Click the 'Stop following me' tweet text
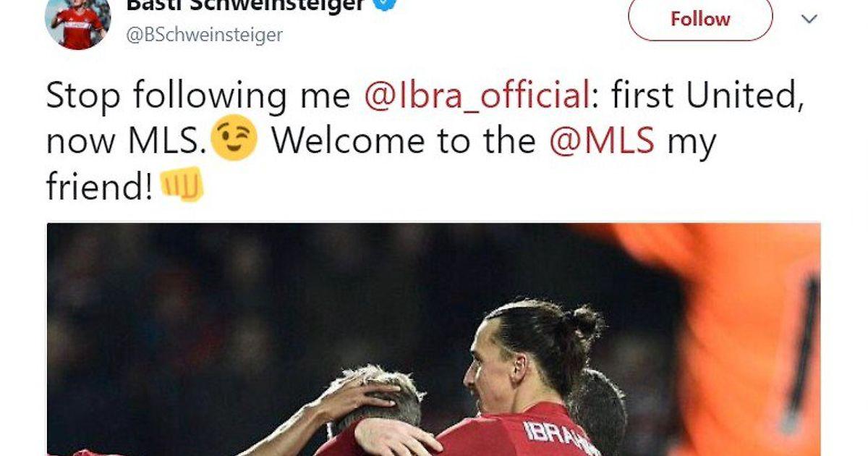Image resolution: width=868 pixels, height=456 pixels. pos(198,97)
